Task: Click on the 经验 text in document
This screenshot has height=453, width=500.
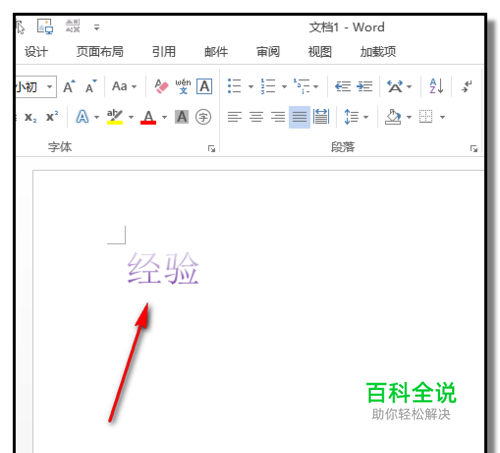Action: (163, 268)
